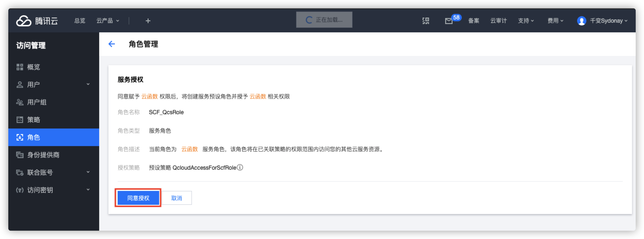Click the first 云函数 orange text
This screenshot has width=644, height=239.
click(x=149, y=96)
